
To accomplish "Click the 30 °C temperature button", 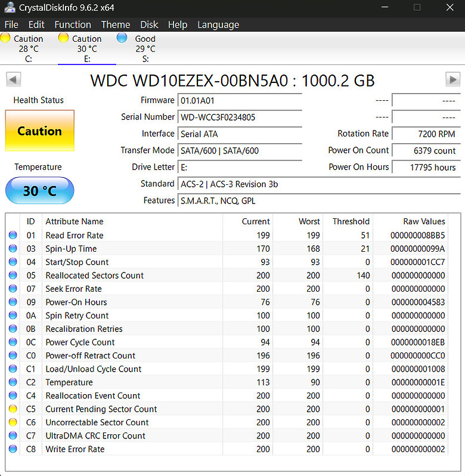I will tap(40, 190).
